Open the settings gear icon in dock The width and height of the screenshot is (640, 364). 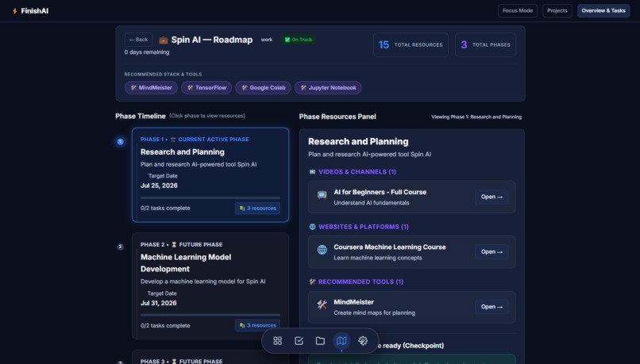tap(363, 341)
